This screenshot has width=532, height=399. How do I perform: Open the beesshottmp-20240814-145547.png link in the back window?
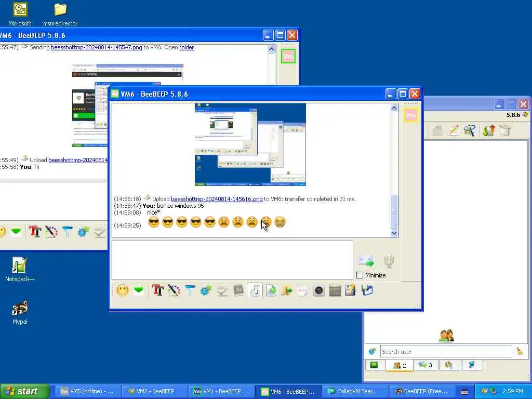[96, 47]
